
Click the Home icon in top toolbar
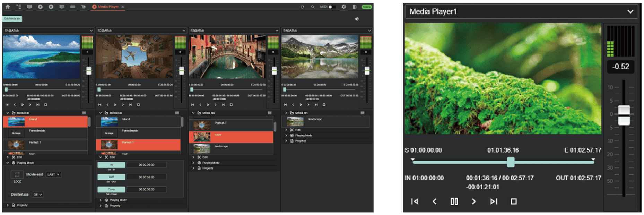pyautogui.click(x=8, y=7)
